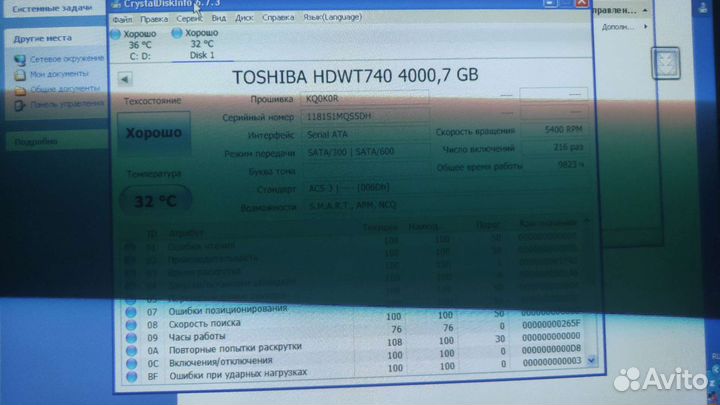
Task: Click raw value 00000000265F
Action: coord(551,324)
